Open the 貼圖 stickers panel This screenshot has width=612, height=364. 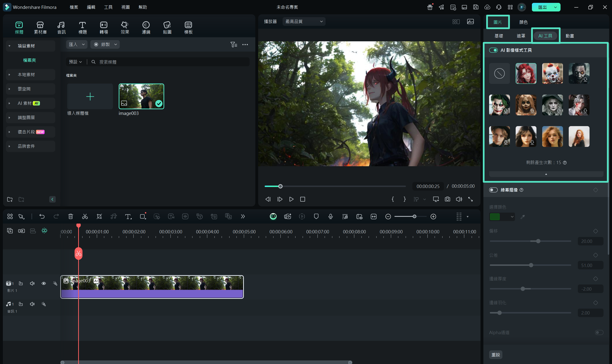click(x=167, y=27)
